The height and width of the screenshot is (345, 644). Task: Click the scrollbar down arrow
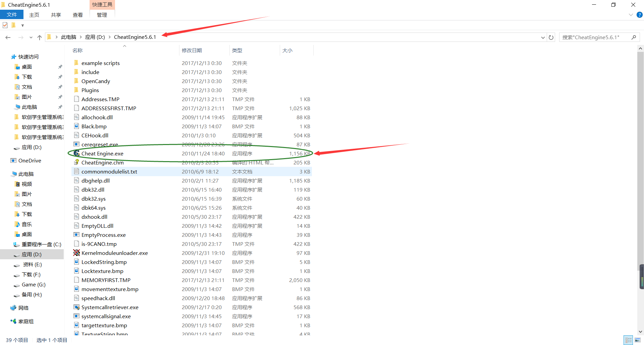click(x=640, y=332)
